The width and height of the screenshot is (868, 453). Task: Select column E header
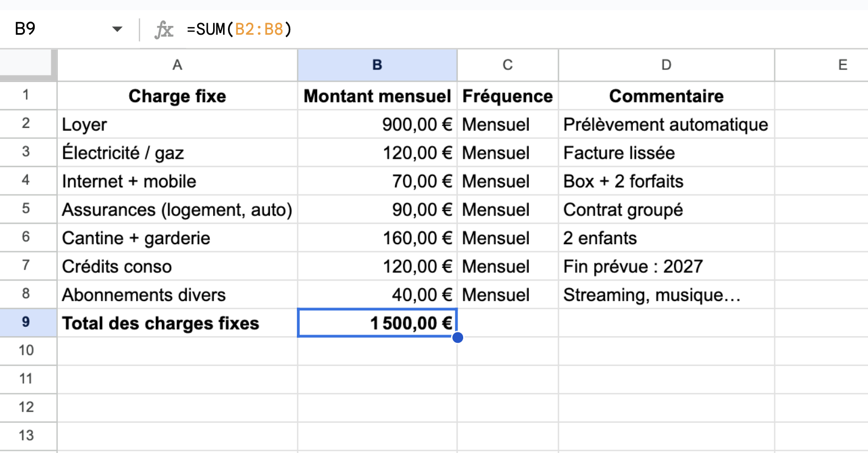point(821,65)
